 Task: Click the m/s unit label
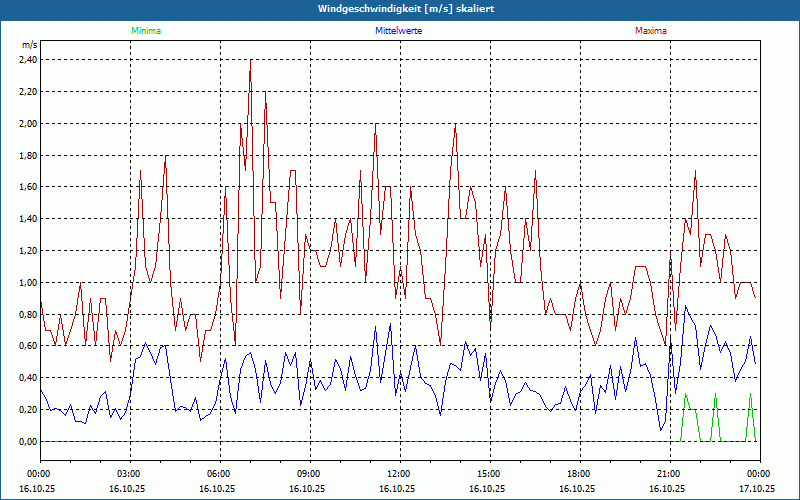click(x=29, y=45)
